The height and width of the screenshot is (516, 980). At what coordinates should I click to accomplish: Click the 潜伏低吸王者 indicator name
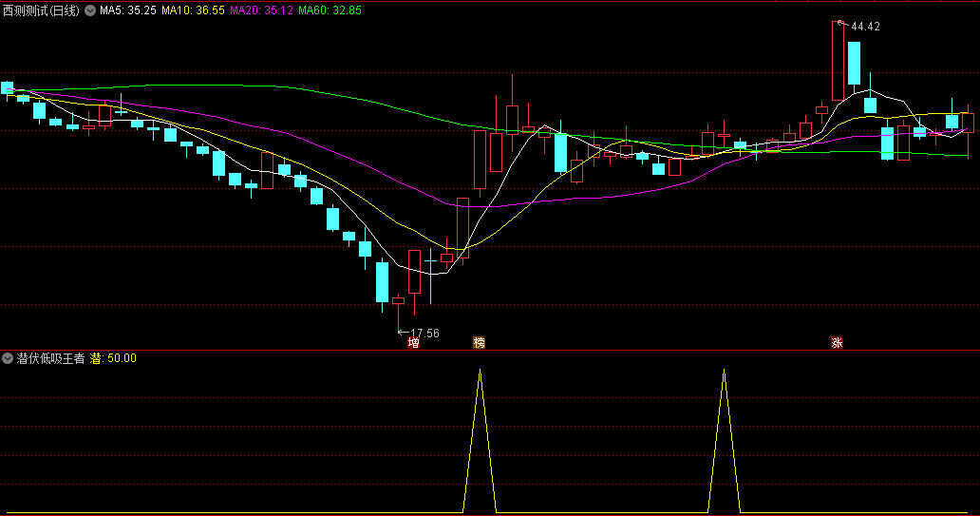pos(50,358)
